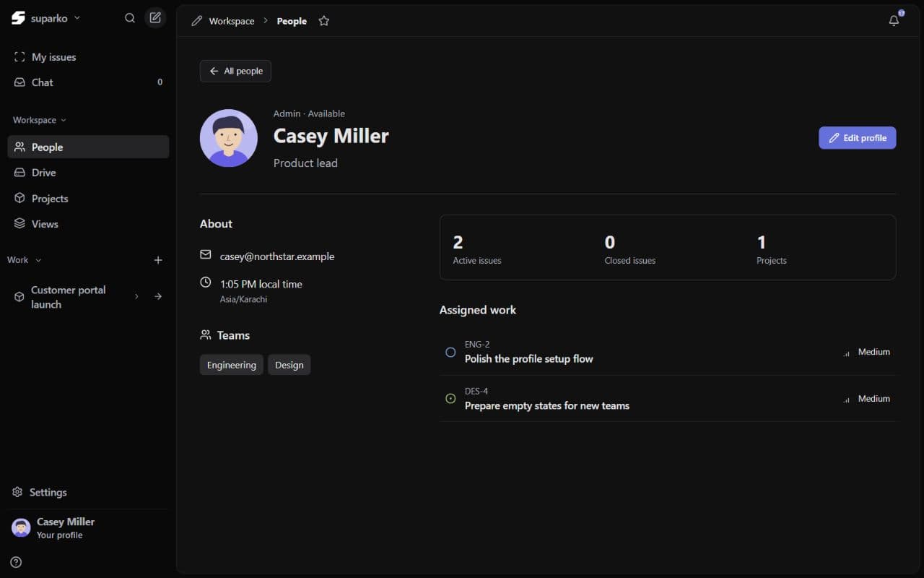Viewport: 924px width, 578px height.
Task: Click Casey Miller's large avatar
Action: coord(229,138)
